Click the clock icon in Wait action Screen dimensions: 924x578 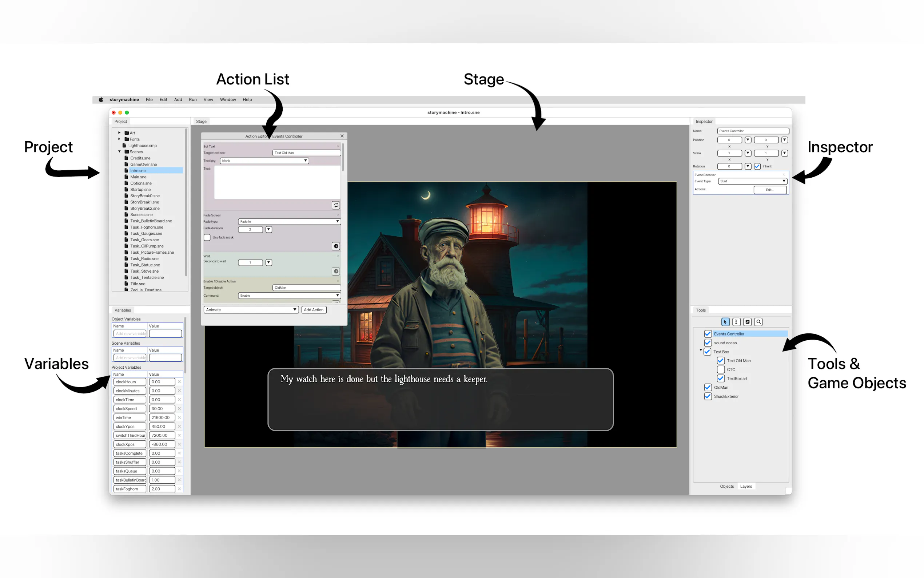[x=336, y=272]
